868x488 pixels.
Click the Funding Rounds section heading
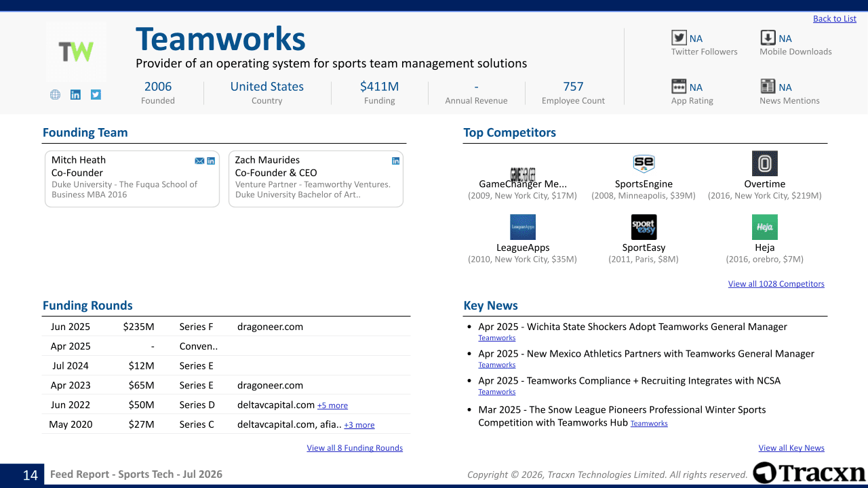87,306
